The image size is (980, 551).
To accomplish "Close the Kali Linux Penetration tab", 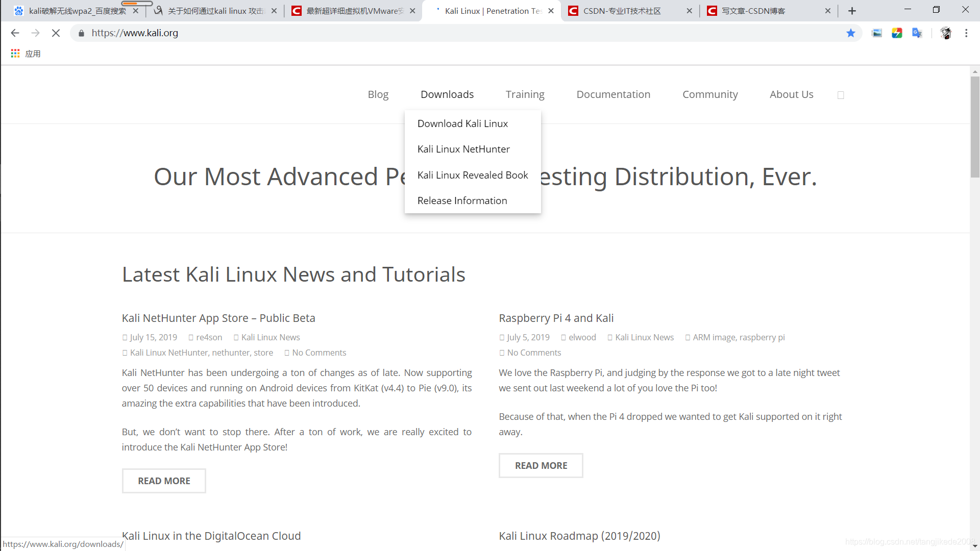I will point(551,11).
